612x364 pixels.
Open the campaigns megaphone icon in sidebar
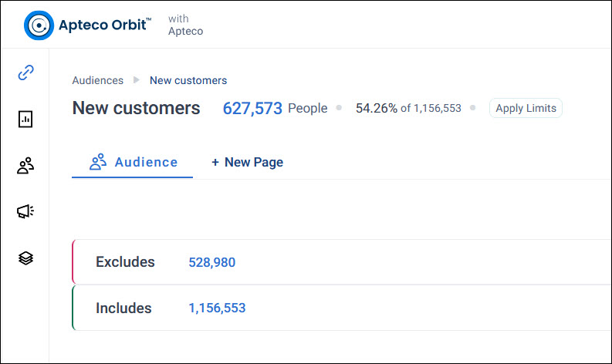point(25,211)
